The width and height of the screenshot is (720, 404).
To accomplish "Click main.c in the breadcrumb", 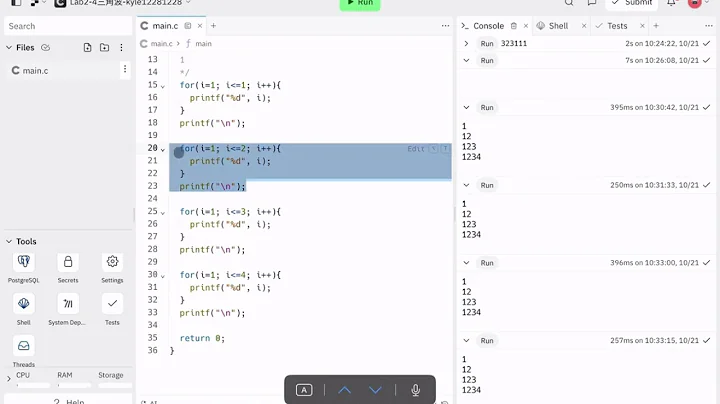I will (x=161, y=44).
